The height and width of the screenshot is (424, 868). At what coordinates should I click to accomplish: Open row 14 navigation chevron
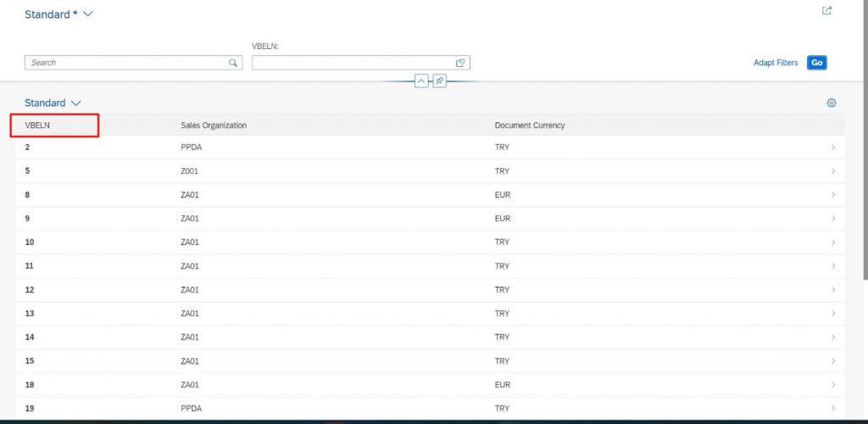[x=833, y=338]
